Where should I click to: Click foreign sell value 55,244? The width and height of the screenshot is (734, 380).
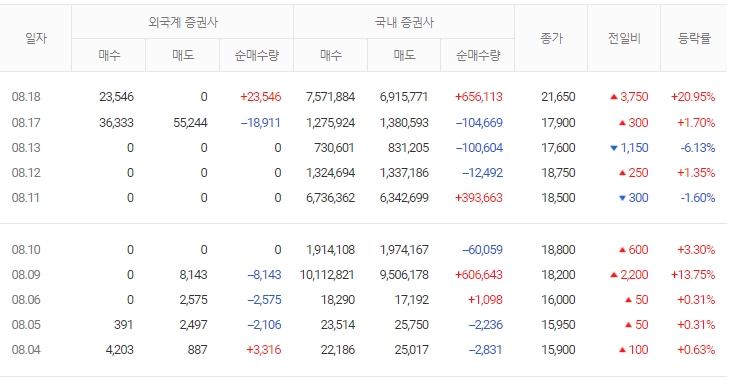(x=190, y=123)
